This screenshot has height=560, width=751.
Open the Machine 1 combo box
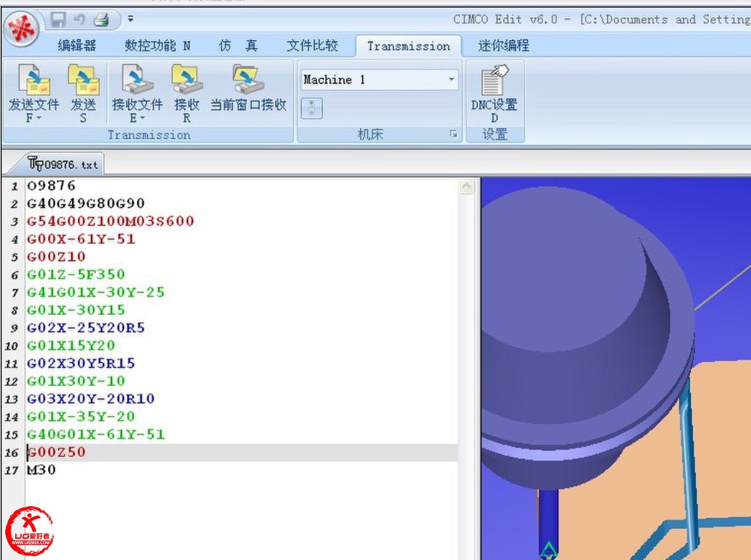[x=380, y=80]
